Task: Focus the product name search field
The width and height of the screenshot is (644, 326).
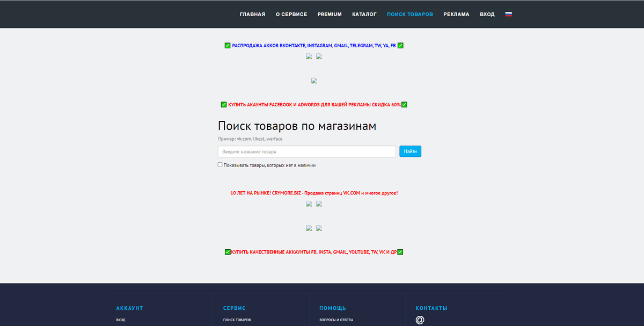Action: (x=307, y=152)
